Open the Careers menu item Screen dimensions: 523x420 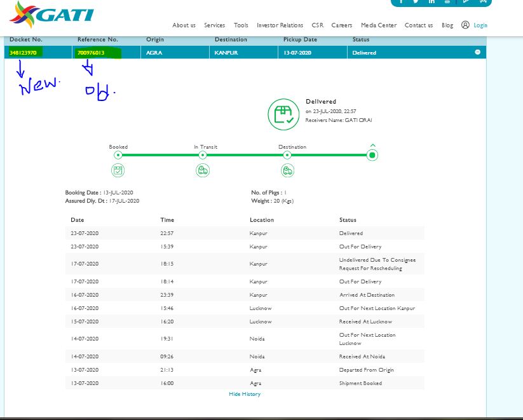pyautogui.click(x=342, y=25)
